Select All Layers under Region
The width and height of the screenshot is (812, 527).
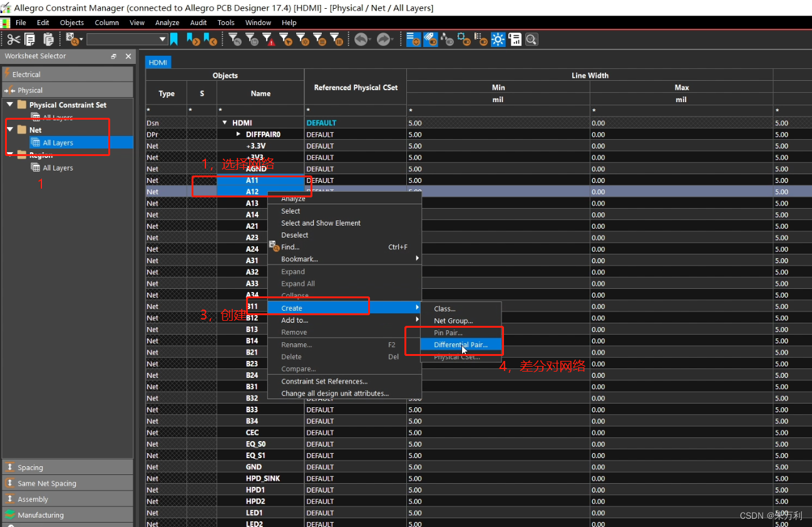pos(58,168)
